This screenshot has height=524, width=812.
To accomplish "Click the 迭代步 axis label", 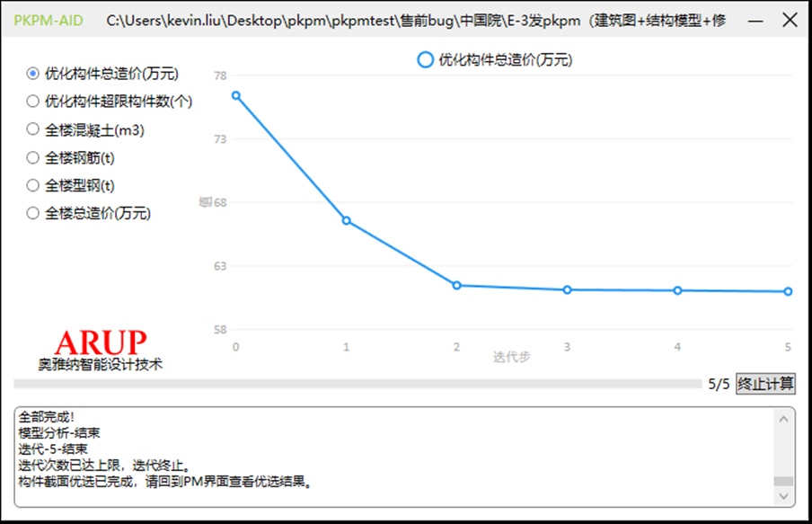I will (511, 356).
